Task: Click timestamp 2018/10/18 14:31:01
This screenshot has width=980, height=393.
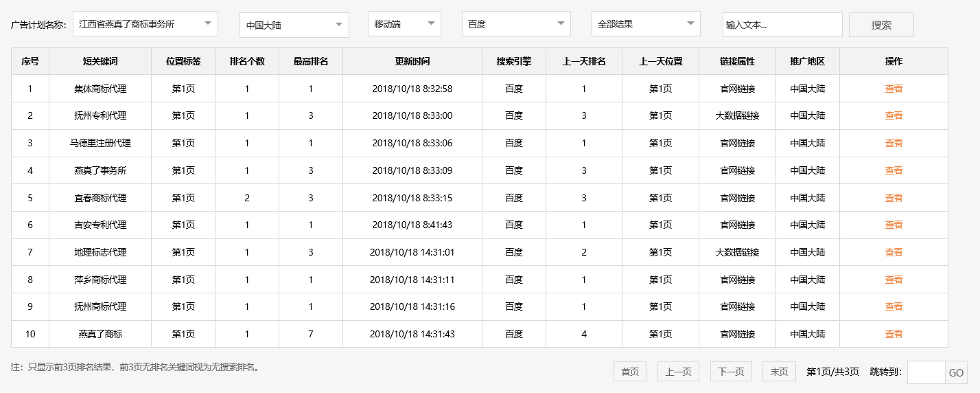Action: [412, 252]
